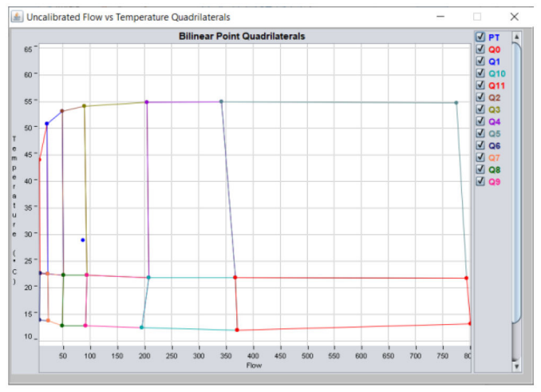Image resolution: width=541 pixels, height=392 pixels.
Task: Toggle the Q2 series checkbox
Action: pyautogui.click(x=480, y=97)
